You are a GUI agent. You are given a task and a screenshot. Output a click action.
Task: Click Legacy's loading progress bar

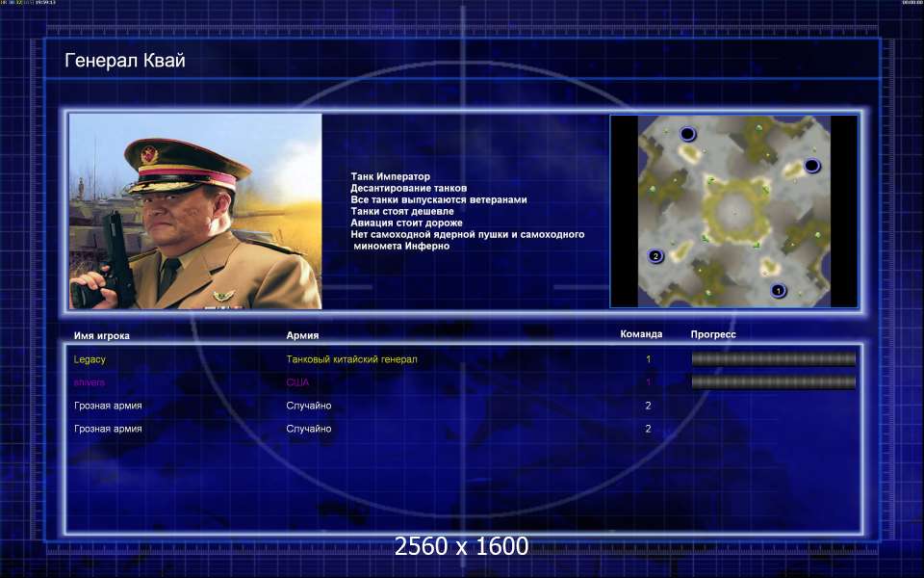click(x=773, y=359)
